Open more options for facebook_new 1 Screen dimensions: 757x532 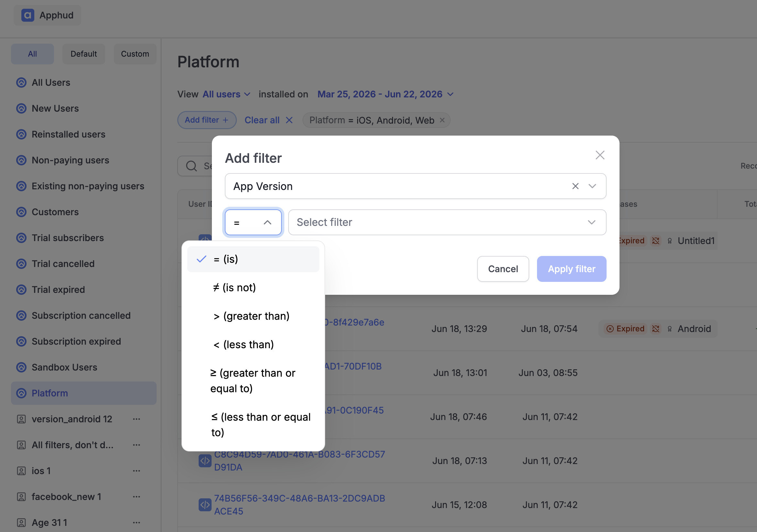[x=137, y=497]
